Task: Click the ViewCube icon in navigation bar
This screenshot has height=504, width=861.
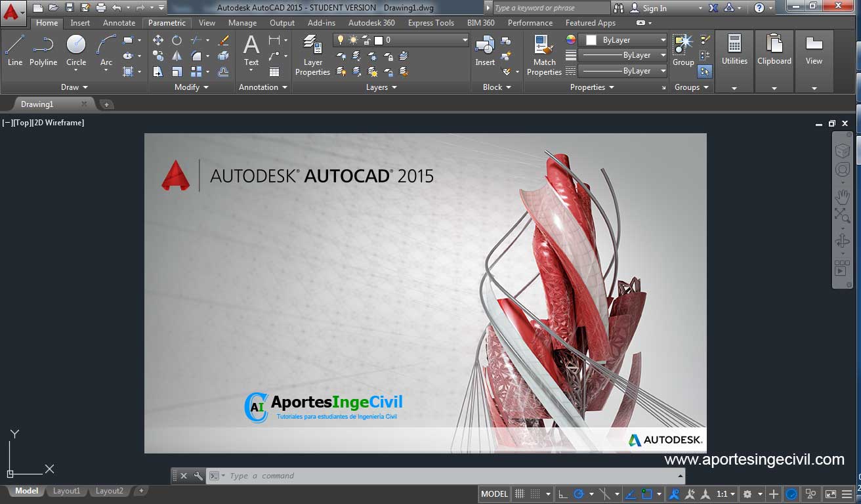Action: pyautogui.click(x=843, y=151)
